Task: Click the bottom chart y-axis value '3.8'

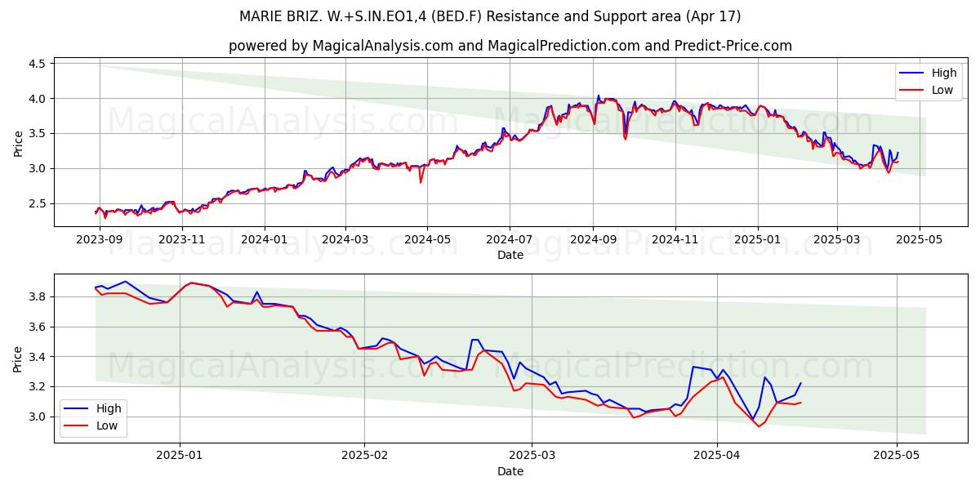Action: pos(39,297)
